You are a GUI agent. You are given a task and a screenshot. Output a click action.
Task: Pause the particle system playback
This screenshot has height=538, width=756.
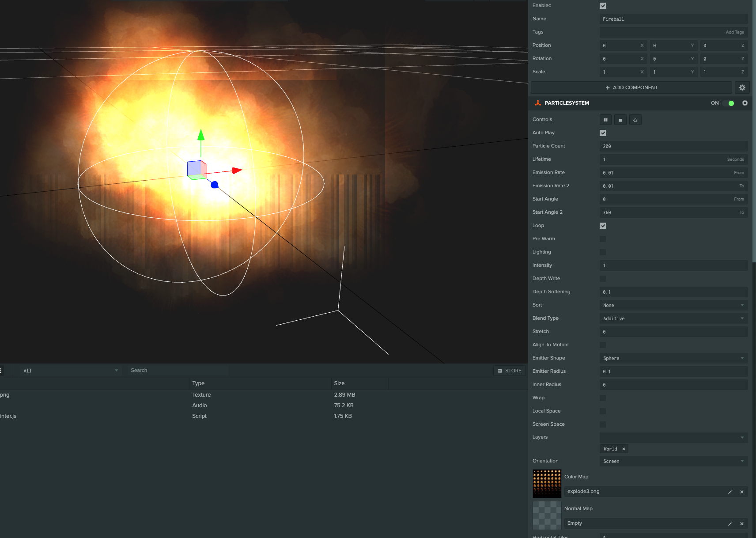coord(605,120)
